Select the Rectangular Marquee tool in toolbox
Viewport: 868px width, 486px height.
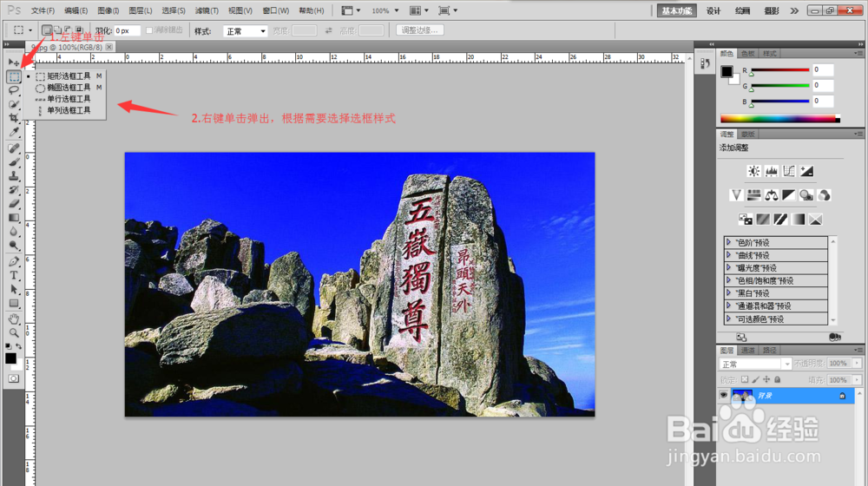[14, 76]
